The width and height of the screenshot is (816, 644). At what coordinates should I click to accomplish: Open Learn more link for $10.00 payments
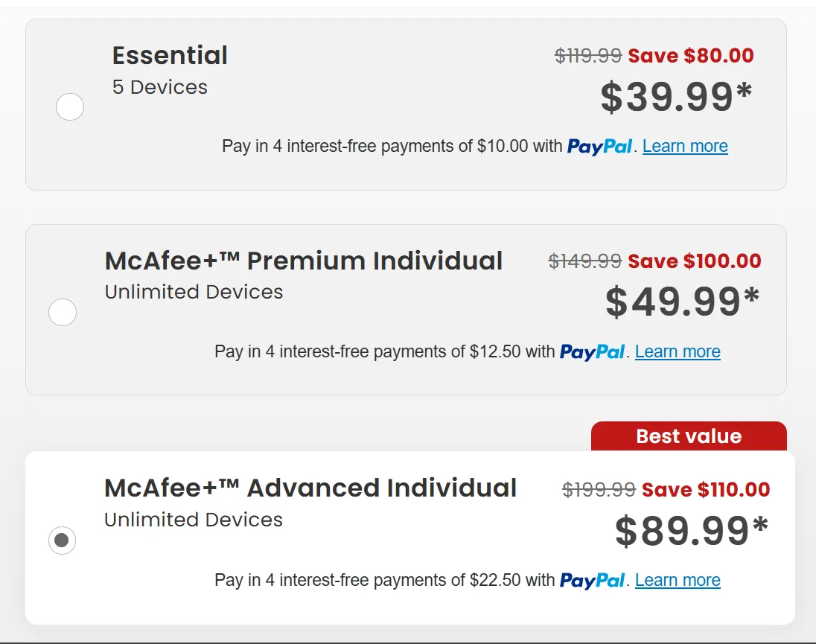685,146
